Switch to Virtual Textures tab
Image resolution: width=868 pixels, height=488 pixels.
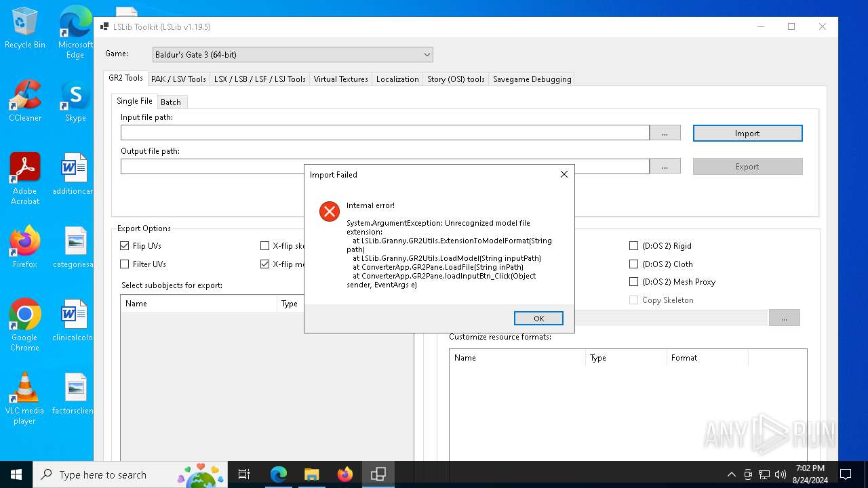(340, 79)
